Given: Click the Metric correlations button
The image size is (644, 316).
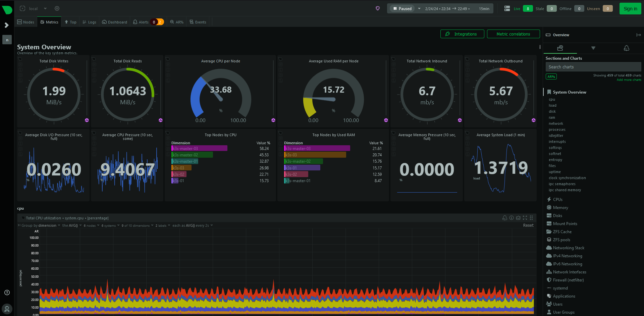Looking at the screenshot, I should (x=513, y=34).
